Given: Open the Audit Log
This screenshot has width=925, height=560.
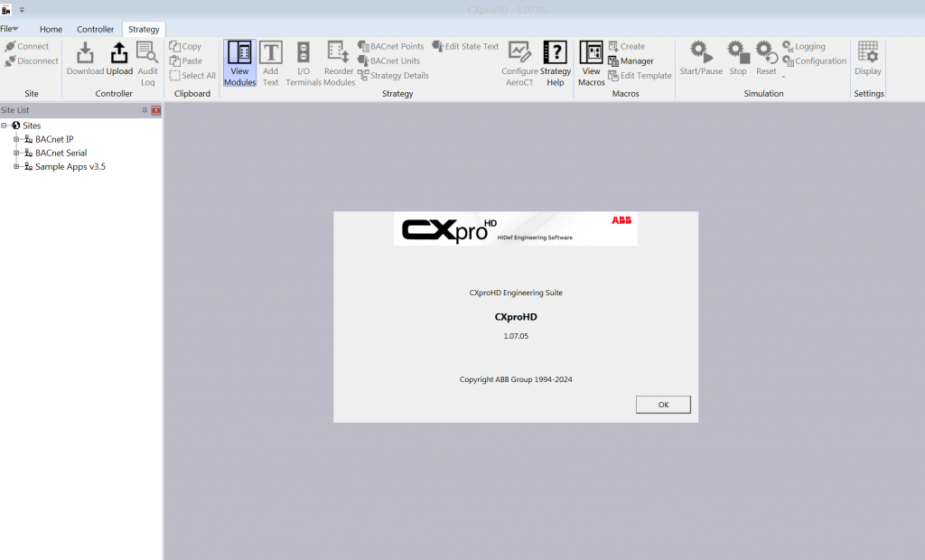Looking at the screenshot, I should point(147,64).
